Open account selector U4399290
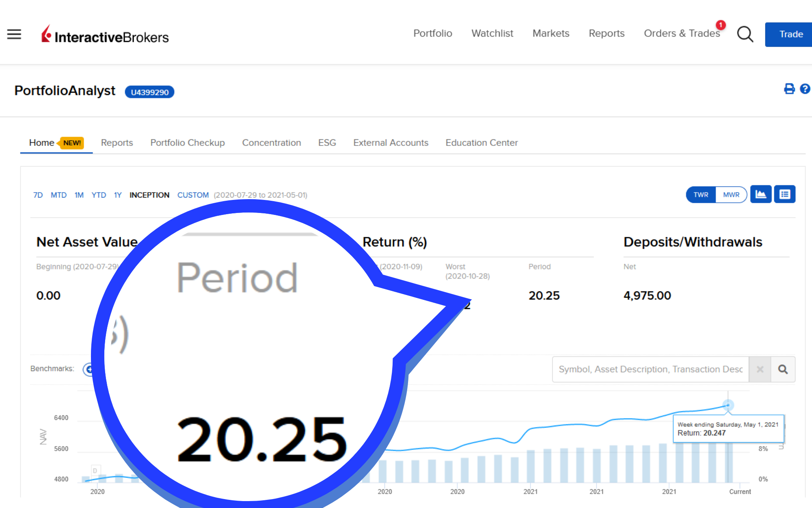 click(x=149, y=92)
